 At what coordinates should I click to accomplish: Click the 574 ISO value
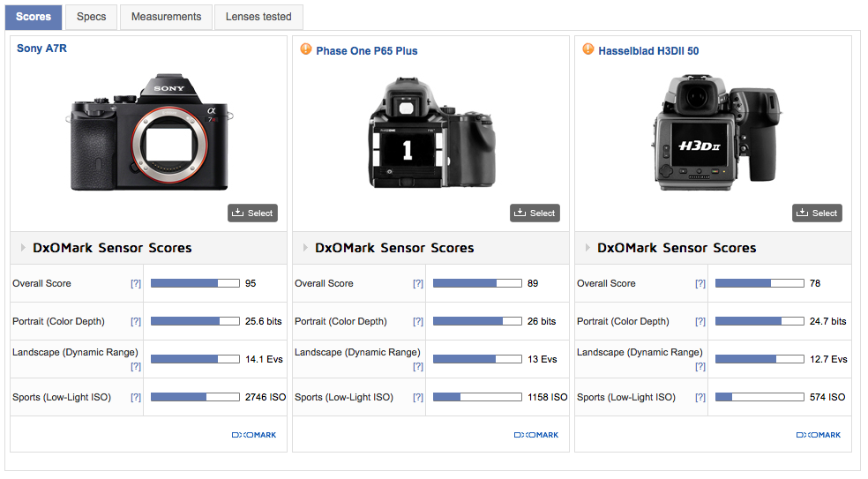pos(827,398)
